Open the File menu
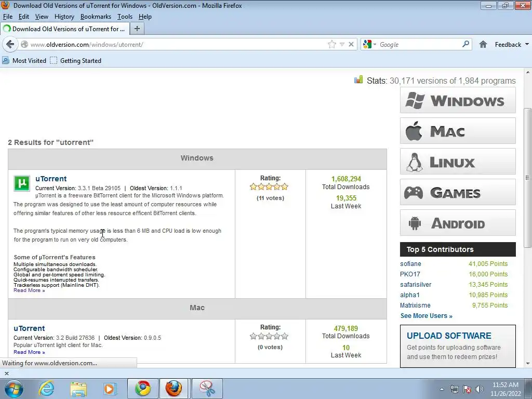Viewport: 532px width, 399px height. [7, 17]
